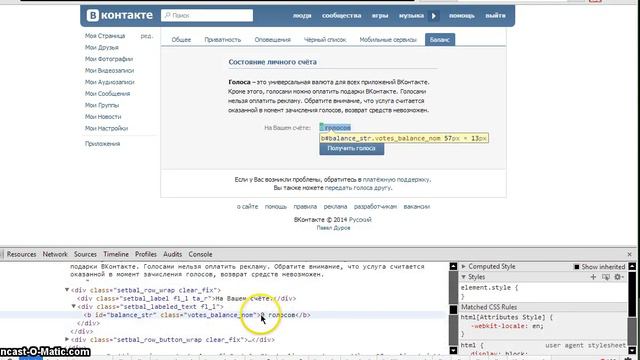Screen dimensions: 640x360
Task: Open the Общее settings tab
Action: pos(181,40)
